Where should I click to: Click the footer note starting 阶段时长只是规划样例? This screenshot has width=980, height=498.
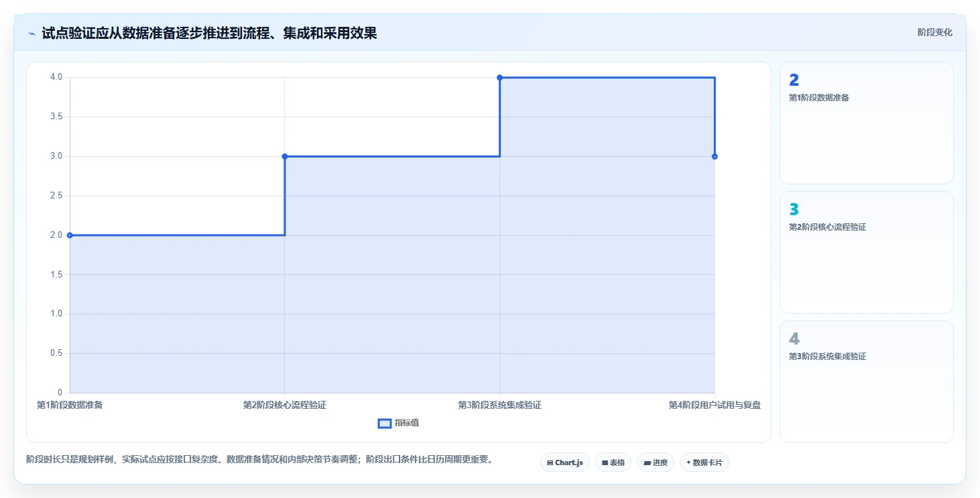click(260, 460)
